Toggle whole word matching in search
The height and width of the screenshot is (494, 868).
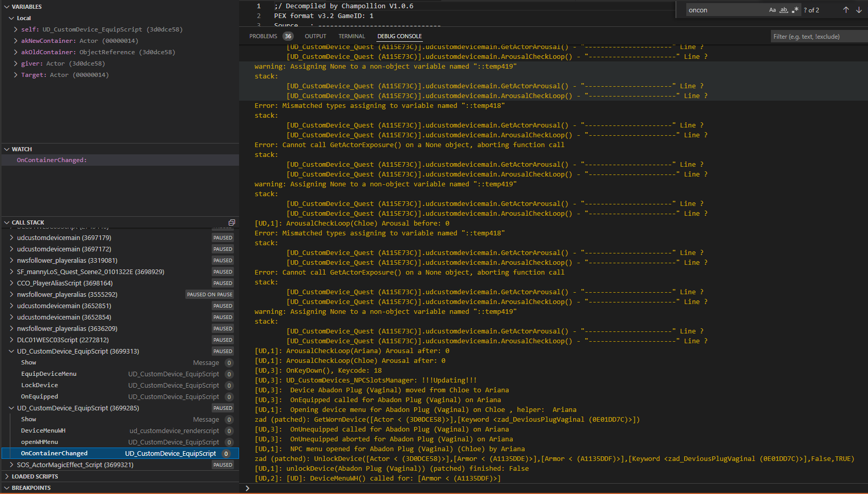click(784, 10)
